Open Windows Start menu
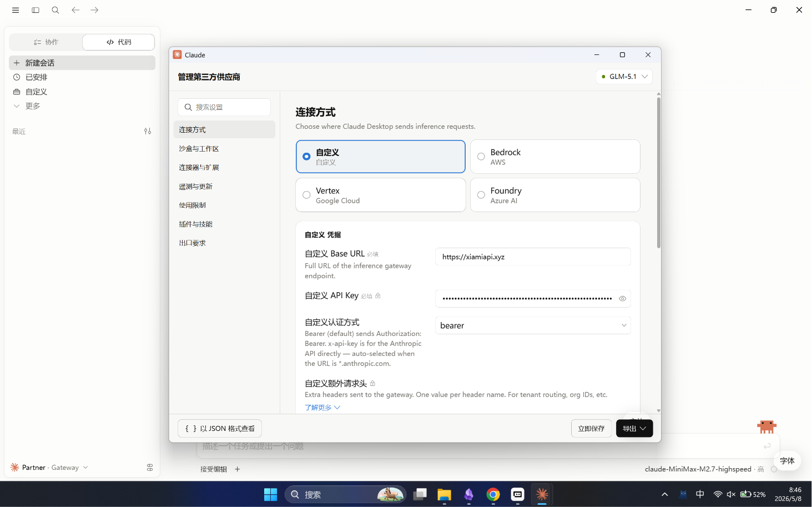812x507 pixels. pos(270,494)
